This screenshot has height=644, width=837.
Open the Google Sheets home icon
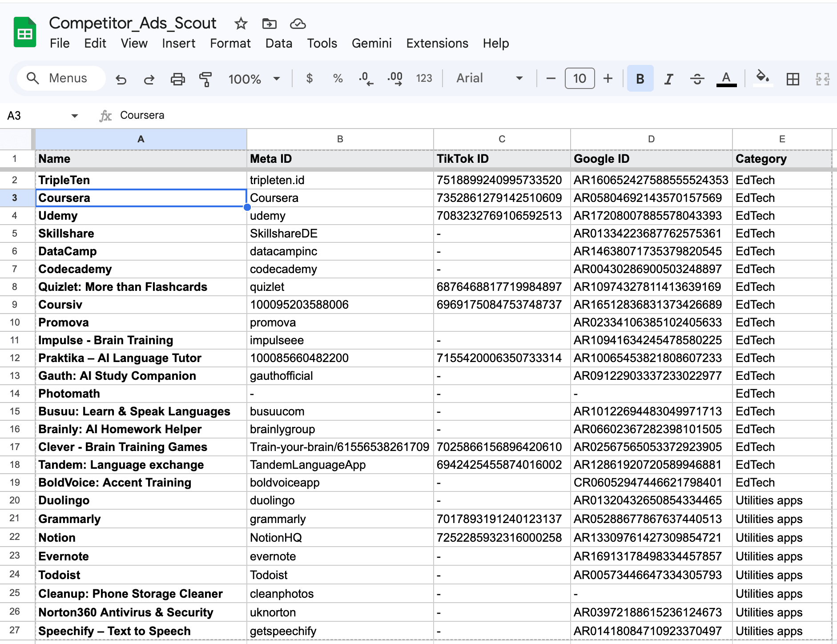[x=25, y=32]
